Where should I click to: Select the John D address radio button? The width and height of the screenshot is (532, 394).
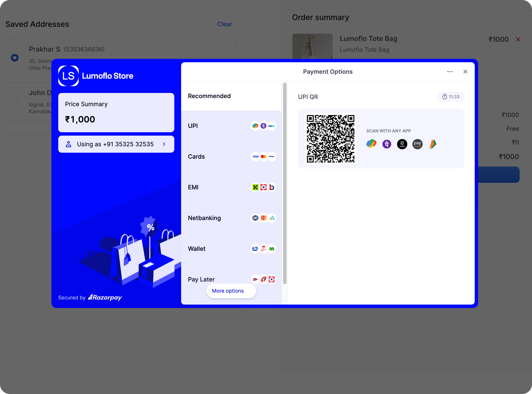coord(15,101)
